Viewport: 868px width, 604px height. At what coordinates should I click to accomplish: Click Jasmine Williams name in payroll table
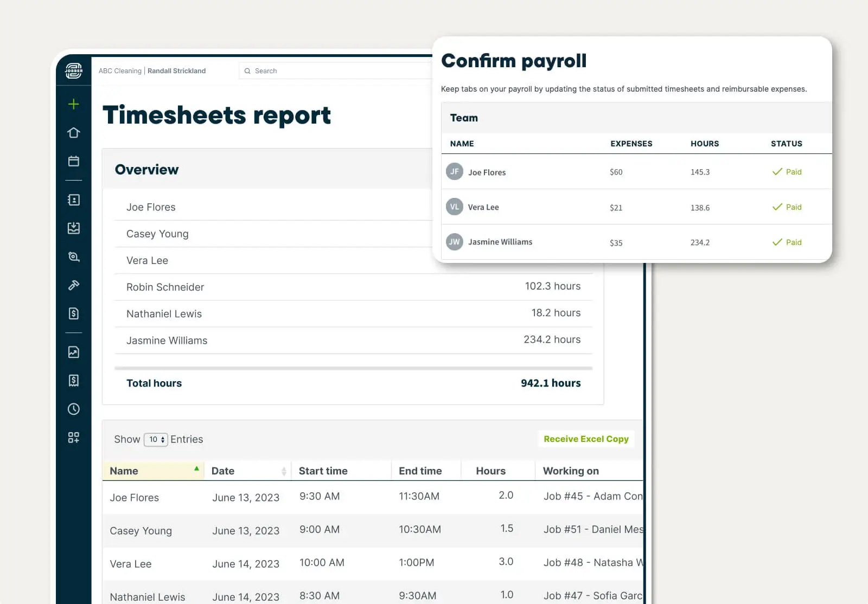[x=500, y=242]
